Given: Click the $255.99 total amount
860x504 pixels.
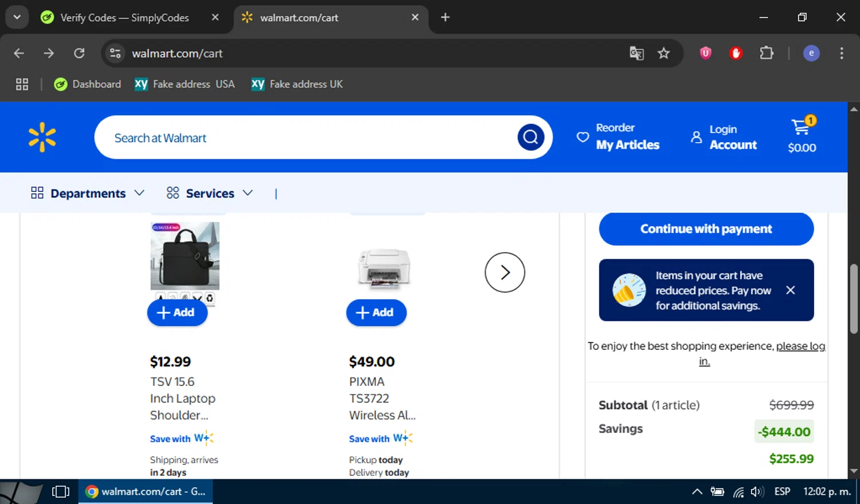Looking at the screenshot, I should coord(791,459).
